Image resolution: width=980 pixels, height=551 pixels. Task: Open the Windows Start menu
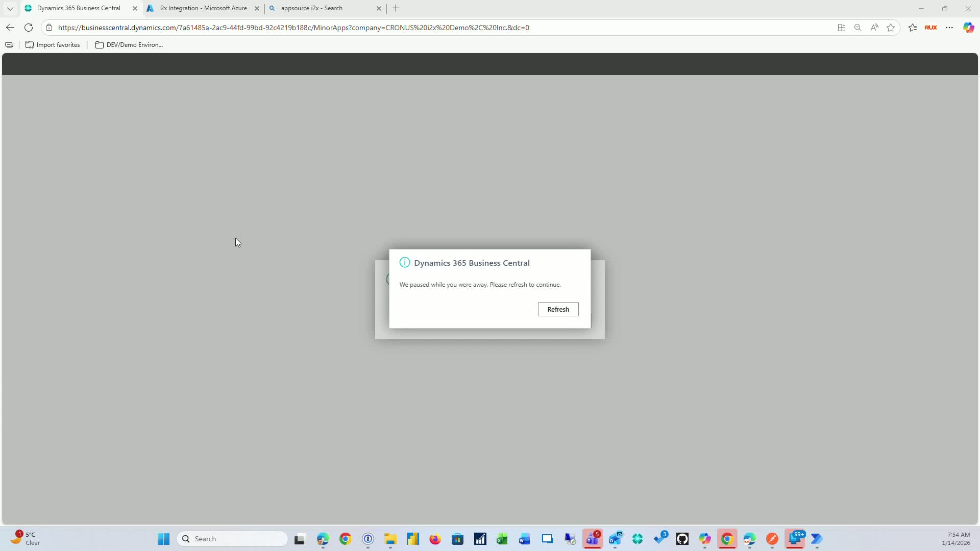coord(163,539)
